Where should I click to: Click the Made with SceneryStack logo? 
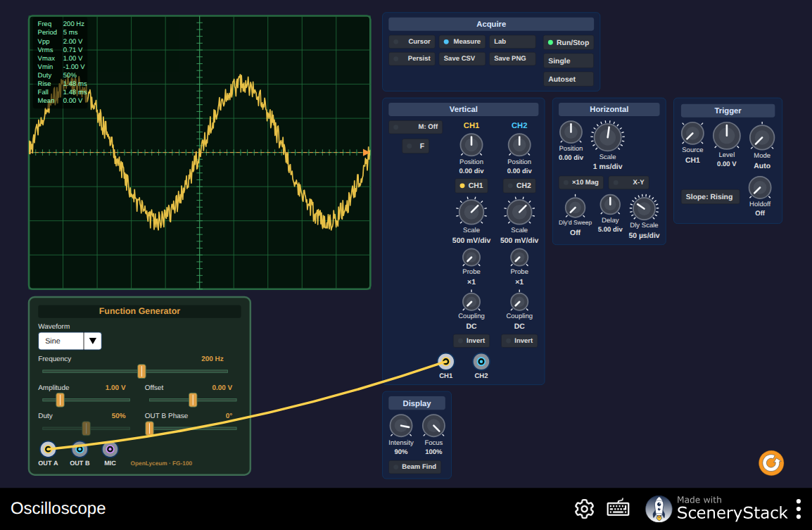click(716, 508)
